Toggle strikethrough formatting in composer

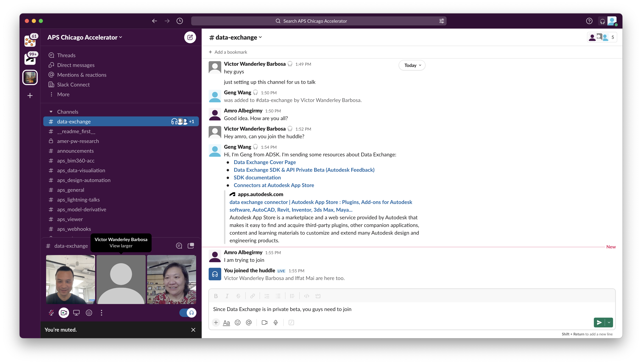coord(238,296)
